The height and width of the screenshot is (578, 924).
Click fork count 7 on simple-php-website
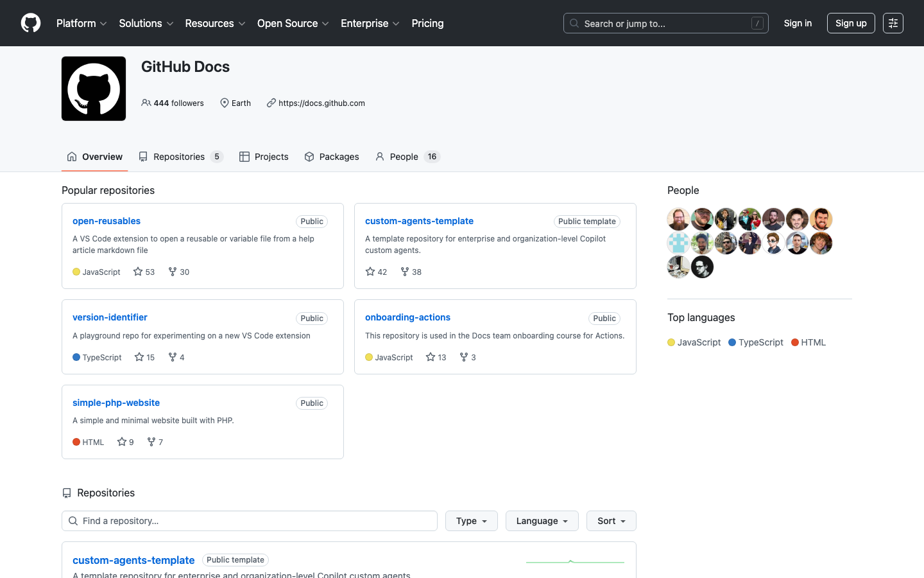[155, 442]
